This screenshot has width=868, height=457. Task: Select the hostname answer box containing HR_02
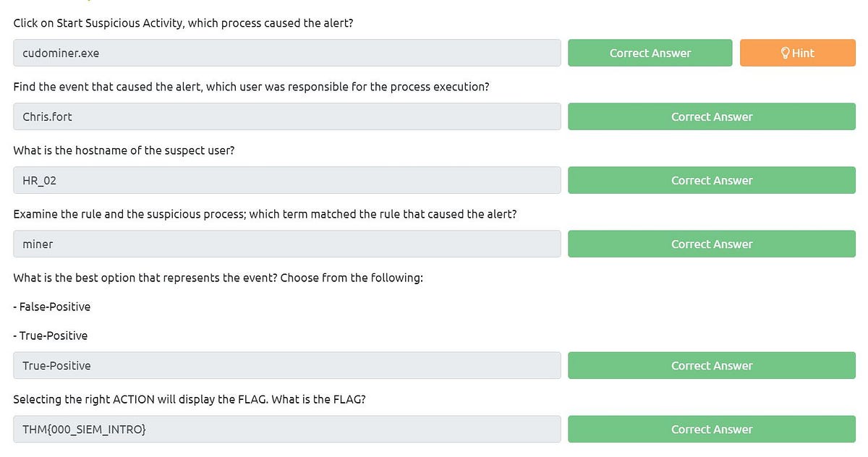pos(286,180)
